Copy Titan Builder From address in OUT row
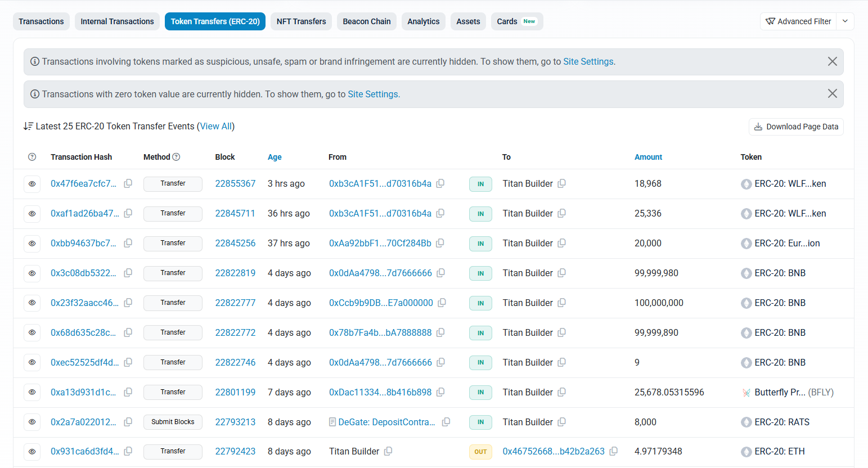The width and height of the screenshot is (868, 468). pyautogui.click(x=388, y=451)
